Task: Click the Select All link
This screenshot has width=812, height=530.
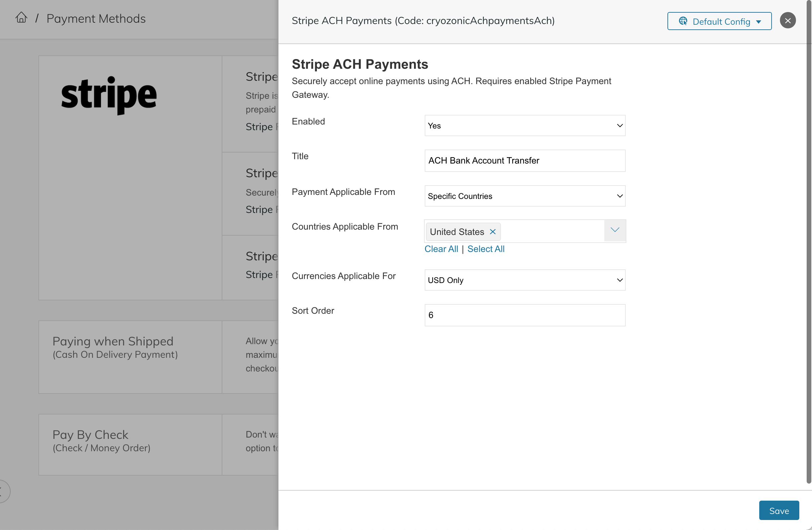Action: pyautogui.click(x=485, y=249)
